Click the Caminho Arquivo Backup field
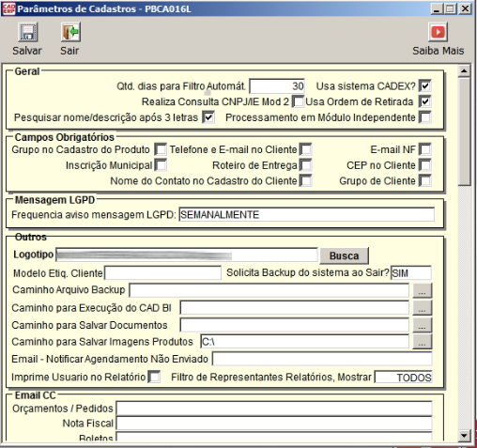 (269, 290)
